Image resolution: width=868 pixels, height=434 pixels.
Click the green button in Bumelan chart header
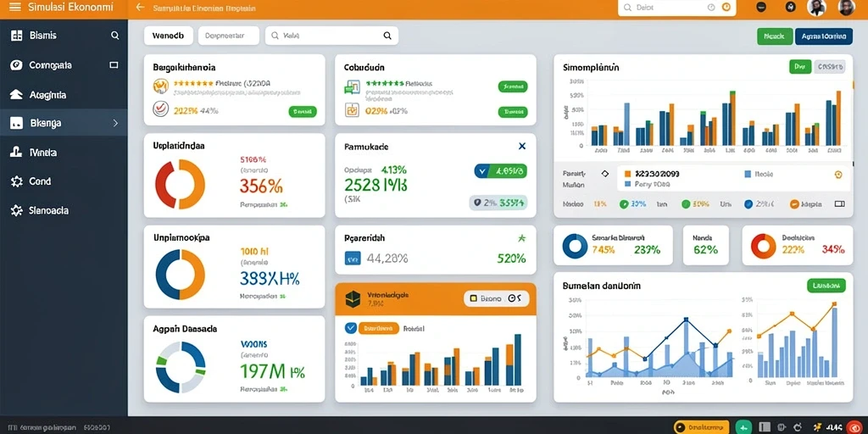(826, 286)
